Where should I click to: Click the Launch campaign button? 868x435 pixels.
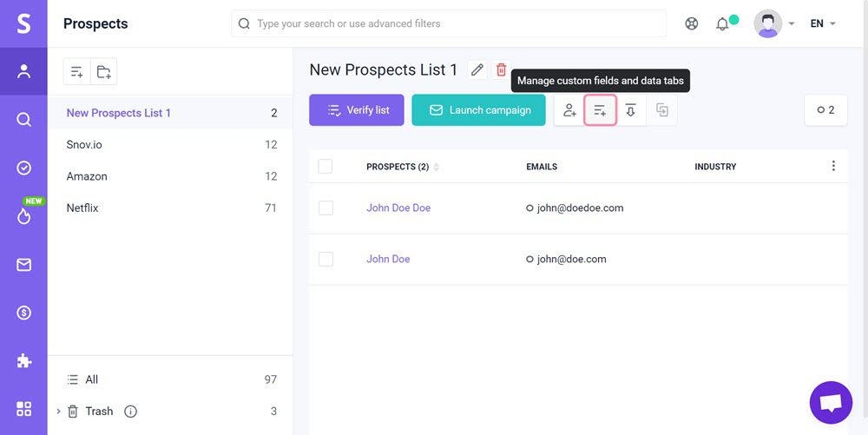click(478, 110)
